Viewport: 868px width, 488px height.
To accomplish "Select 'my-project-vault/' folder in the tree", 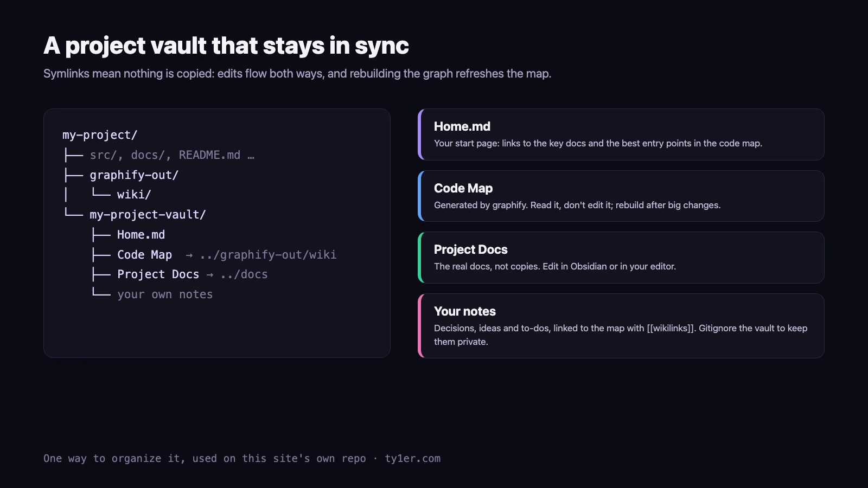I will click(148, 215).
